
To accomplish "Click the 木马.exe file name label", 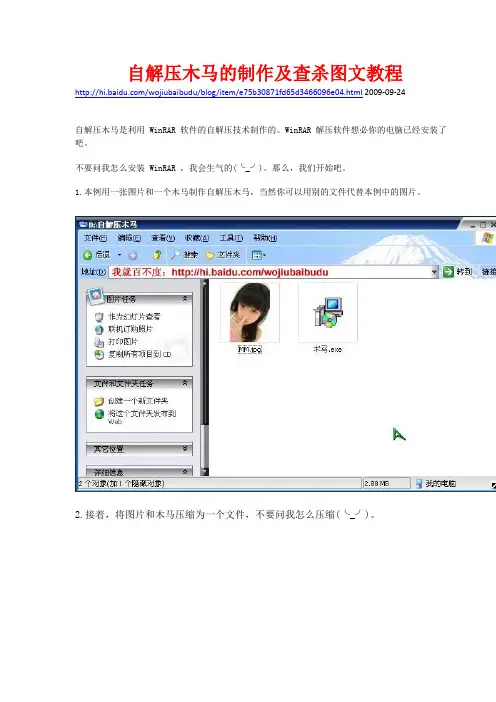I will tap(327, 349).
